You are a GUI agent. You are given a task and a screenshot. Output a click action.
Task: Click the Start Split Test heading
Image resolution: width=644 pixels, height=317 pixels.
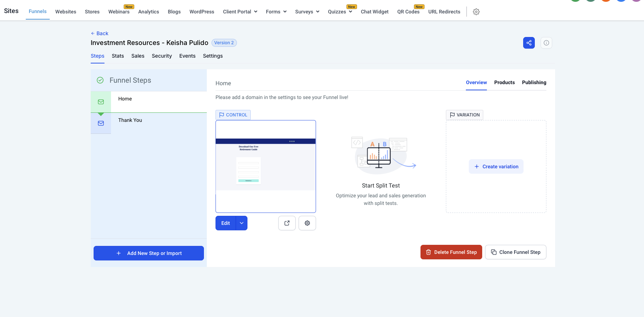[x=381, y=185]
